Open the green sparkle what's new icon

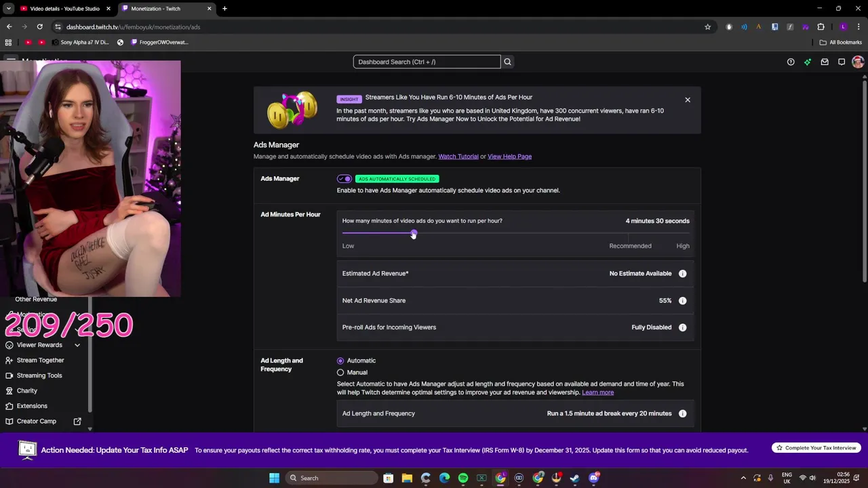coord(808,62)
